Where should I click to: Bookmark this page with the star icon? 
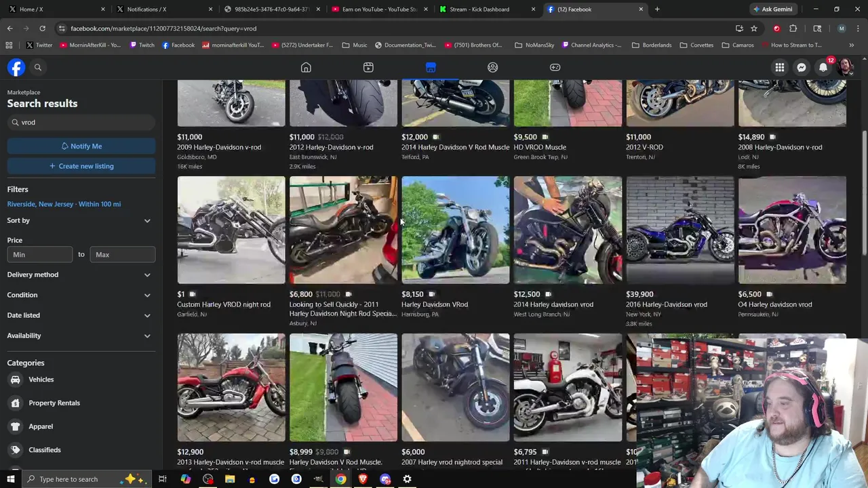(754, 28)
